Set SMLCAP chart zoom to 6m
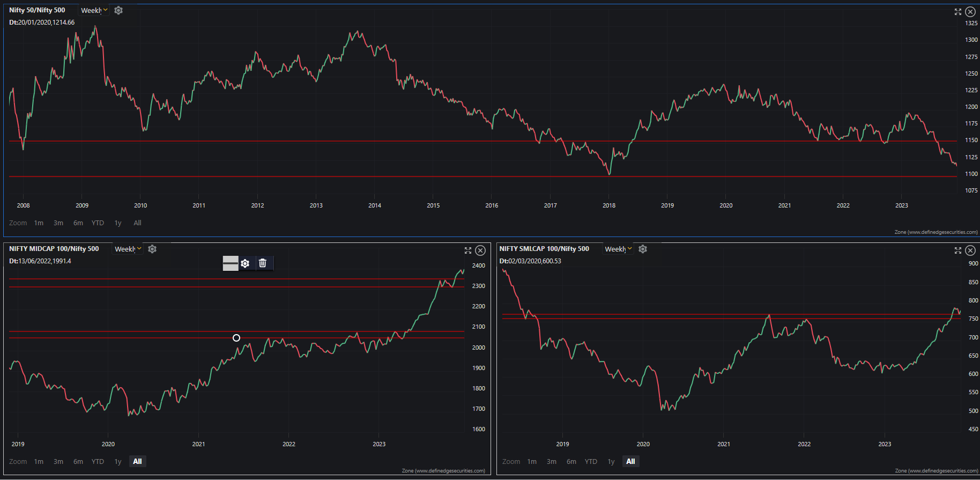 point(571,462)
